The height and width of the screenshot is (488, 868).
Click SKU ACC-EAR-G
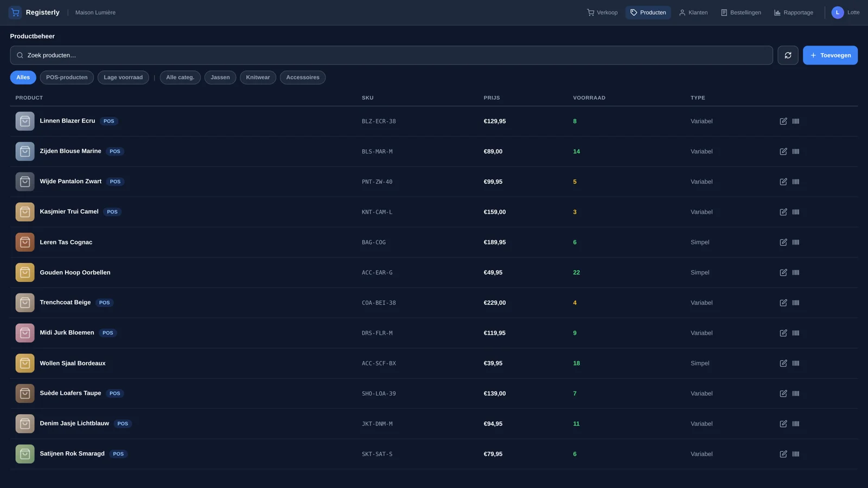[x=377, y=273]
